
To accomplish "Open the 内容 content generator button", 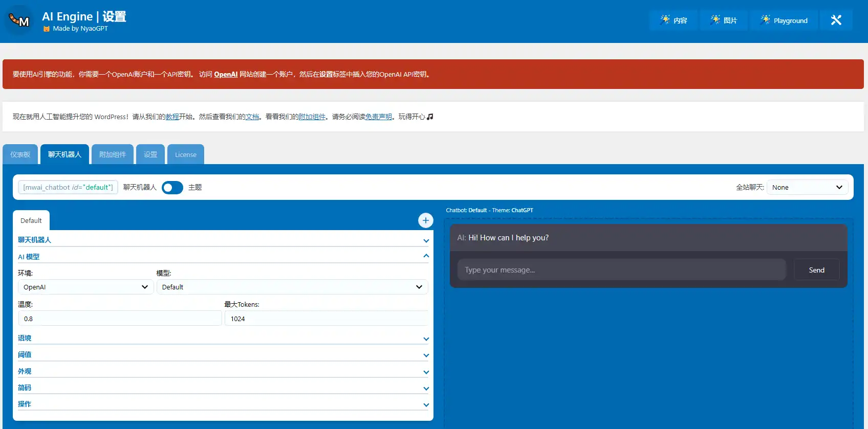I will point(674,20).
